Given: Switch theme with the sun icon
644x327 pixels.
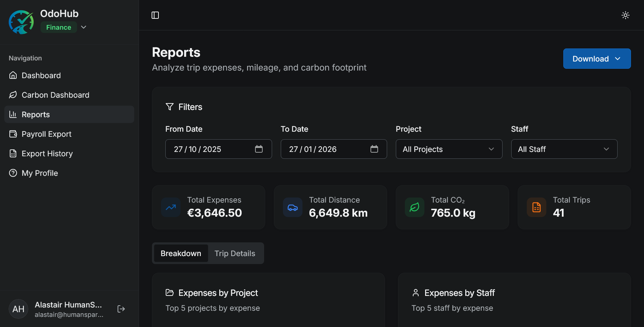Looking at the screenshot, I should [625, 15].
